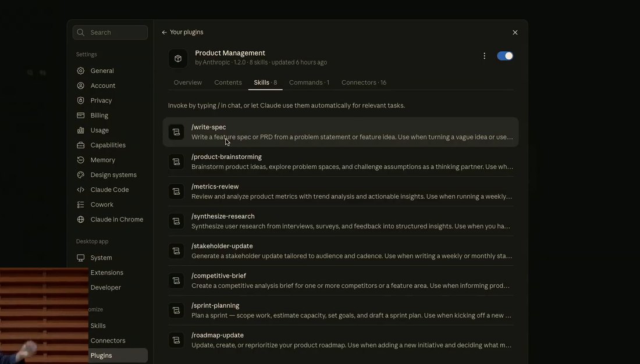The image size is (640, 364).
Task: Open the /competitive-brief skill
Action: click(340, 281)
